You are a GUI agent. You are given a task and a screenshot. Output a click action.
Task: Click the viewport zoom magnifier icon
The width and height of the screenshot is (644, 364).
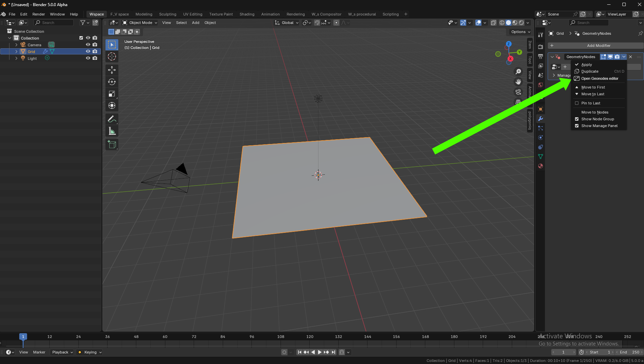coord(518,72)
